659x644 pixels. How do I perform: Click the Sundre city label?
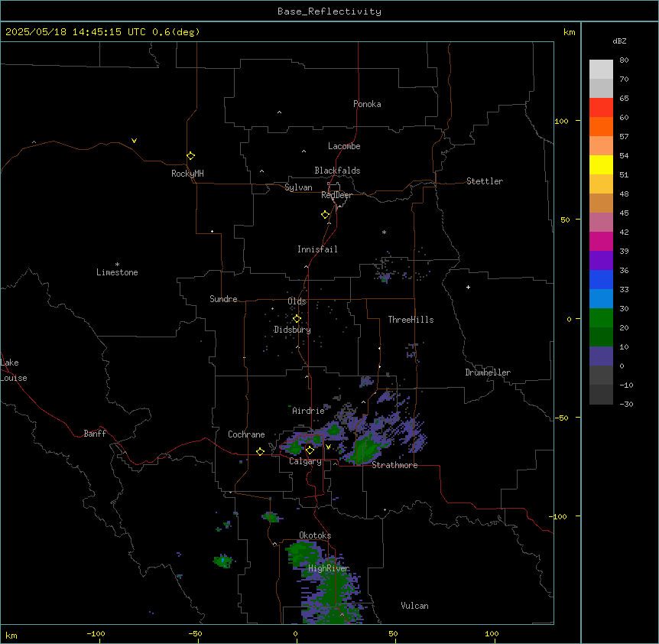coord(223,299)
